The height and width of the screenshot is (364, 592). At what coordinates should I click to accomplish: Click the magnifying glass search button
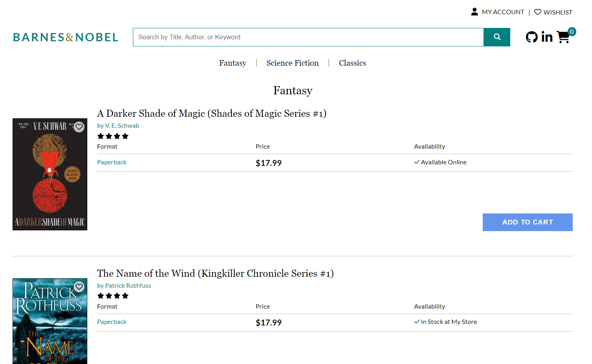pyautogui.click(x=496, y=37)
